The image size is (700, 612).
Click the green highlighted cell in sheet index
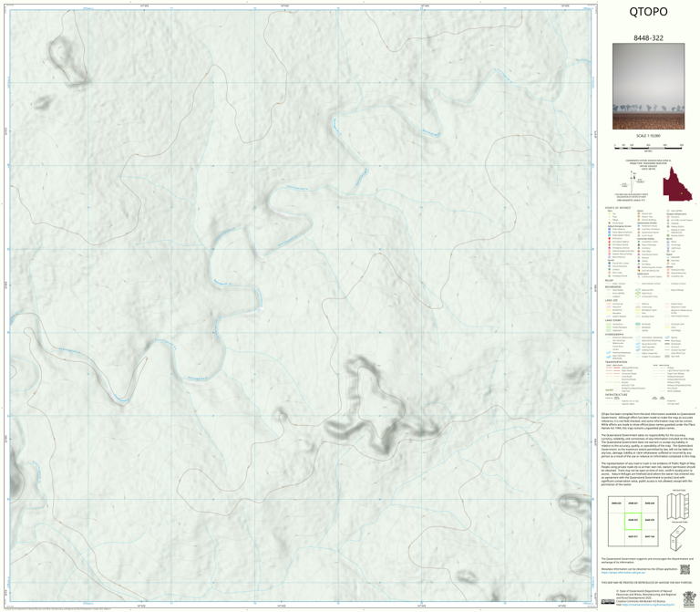(633, 521)
